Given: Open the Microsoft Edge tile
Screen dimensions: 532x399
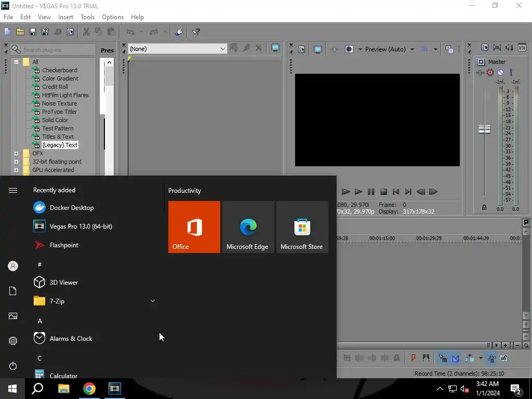Looking at the screenshot, I should pos(248,227).
